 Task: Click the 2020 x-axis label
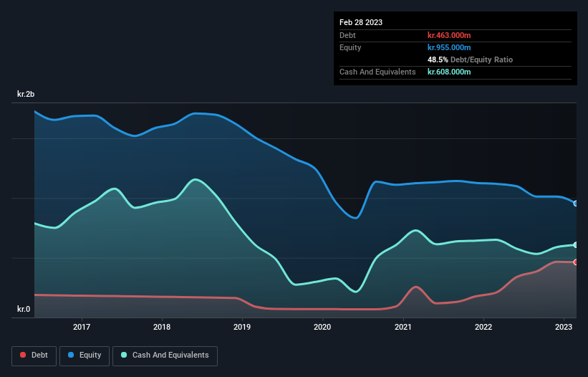click(x=322, y=327)
